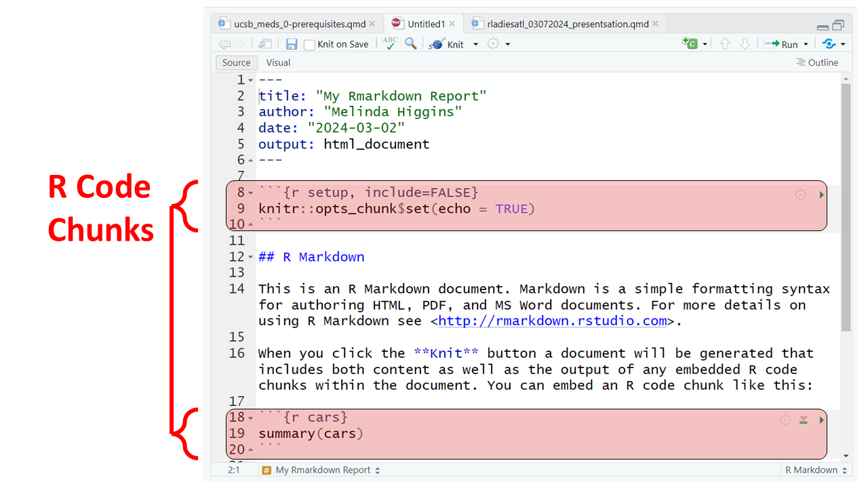Screen dimensions: 868x488
Task: Open the rladiesatl_03072024_presentsation.qmd tab
Action: 568,24
